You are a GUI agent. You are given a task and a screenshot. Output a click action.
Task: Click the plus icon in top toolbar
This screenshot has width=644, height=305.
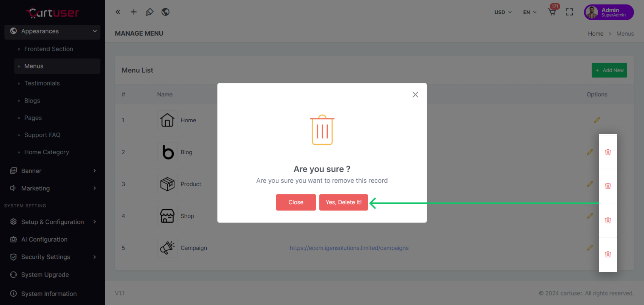tap(134, 12)
